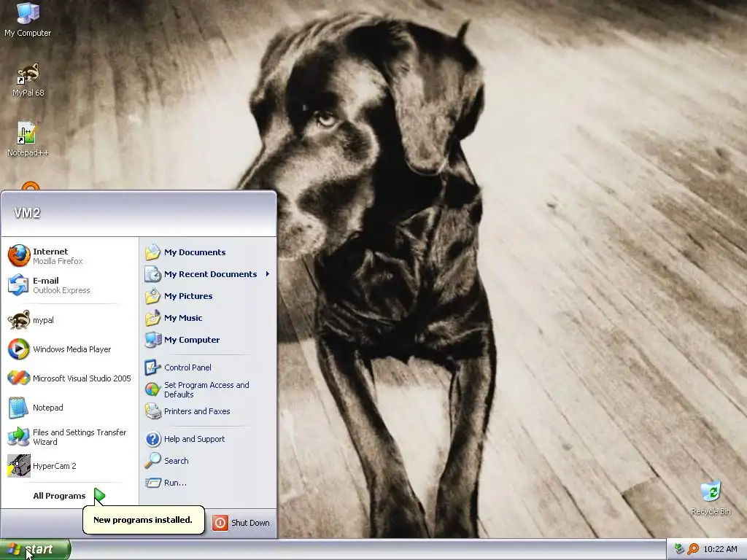
Task: Click the Windows Media Player icon
Action: tap(18, 349)
